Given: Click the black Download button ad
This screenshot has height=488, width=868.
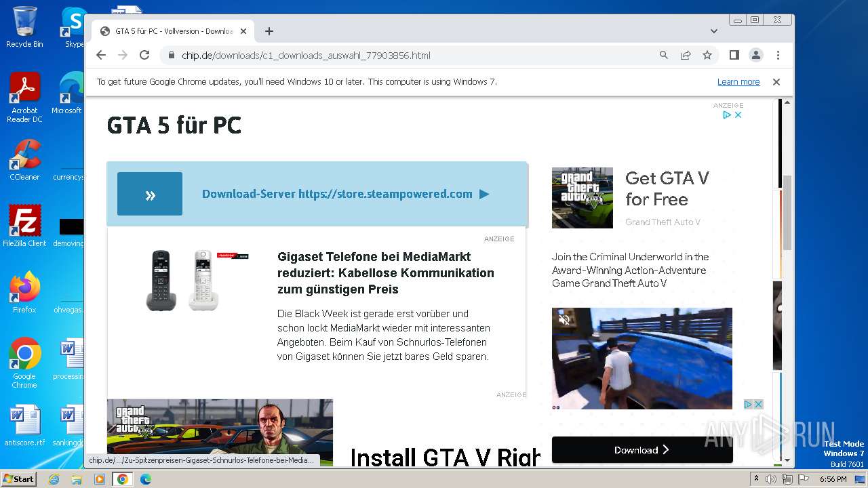Looking at the screenshot, I should coord(642,449).
